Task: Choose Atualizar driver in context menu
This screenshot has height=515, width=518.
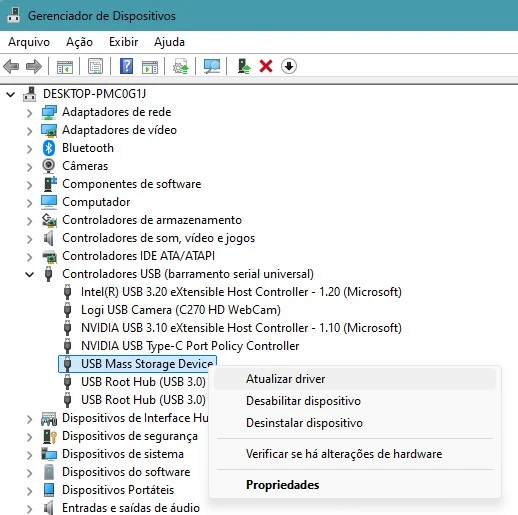Action: pos(355,379)
